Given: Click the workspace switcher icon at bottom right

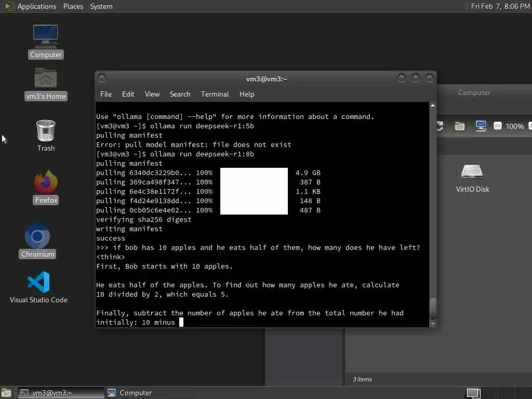Looking at the screenshot, I should (x=474, y=393).
